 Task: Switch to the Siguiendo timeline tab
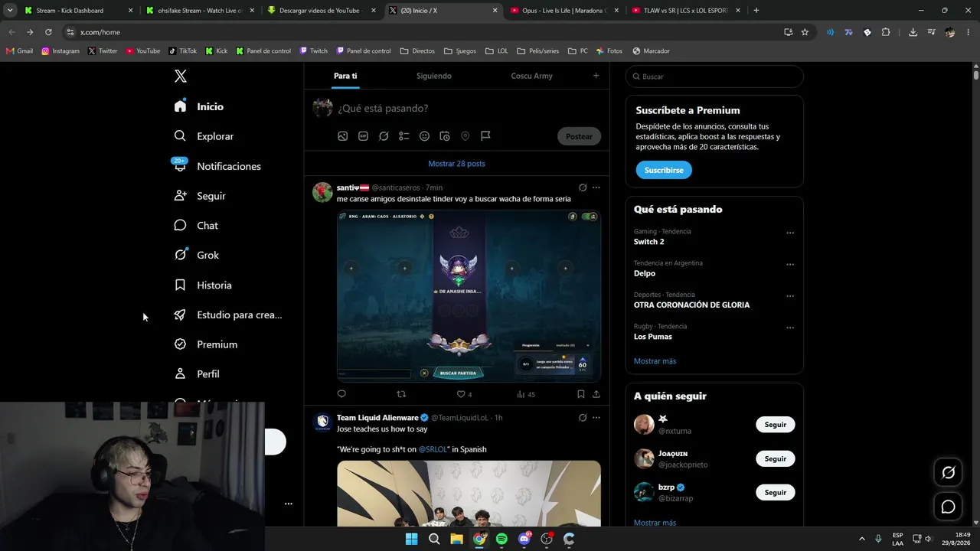pos(434,76)
